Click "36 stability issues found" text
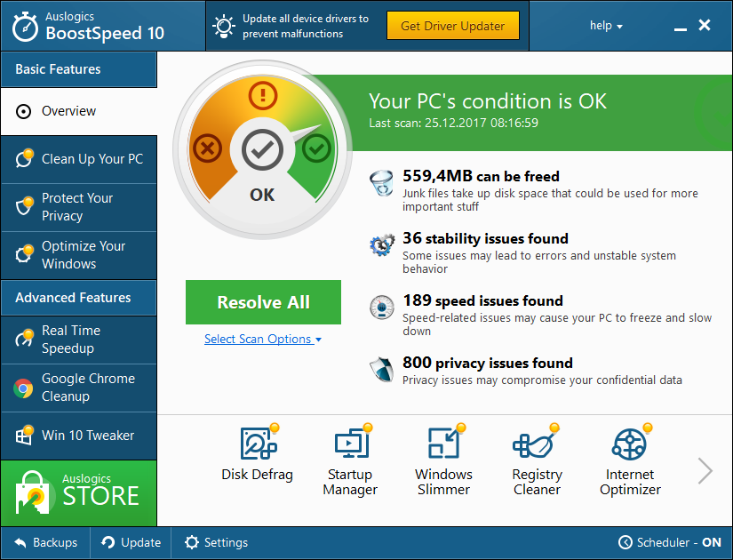Screen dimensions: 733x560 pyautogui.click(x=485, y=238)
